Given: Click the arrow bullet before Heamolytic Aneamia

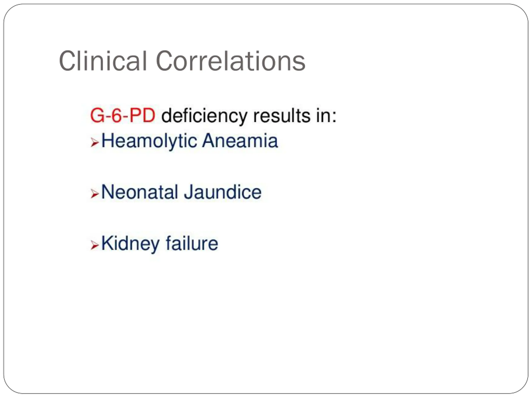Looking at the screenshot, I should point(95,142).
